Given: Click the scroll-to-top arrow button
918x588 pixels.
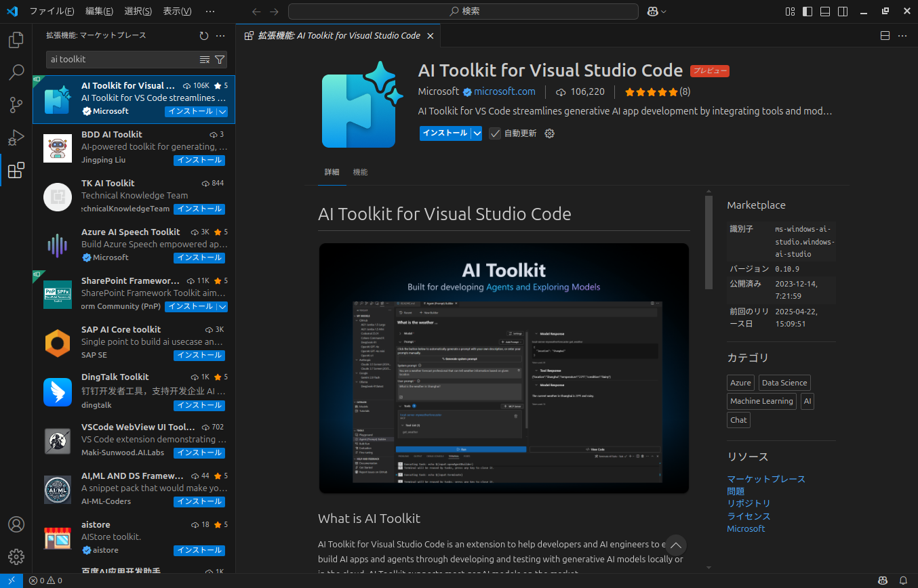Looking at the screenshot, I should coord(675,545).
